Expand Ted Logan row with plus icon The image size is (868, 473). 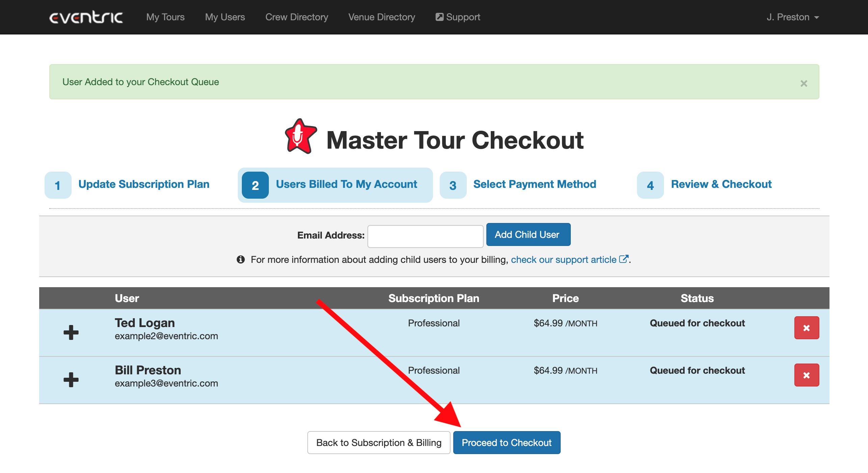click(x=71, y=332)
